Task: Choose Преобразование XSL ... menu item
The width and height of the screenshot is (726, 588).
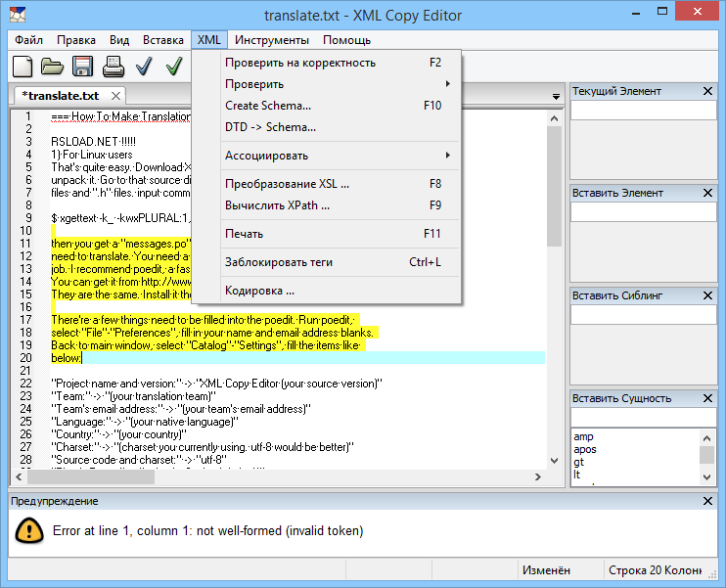Action: [x=327, y=184]
